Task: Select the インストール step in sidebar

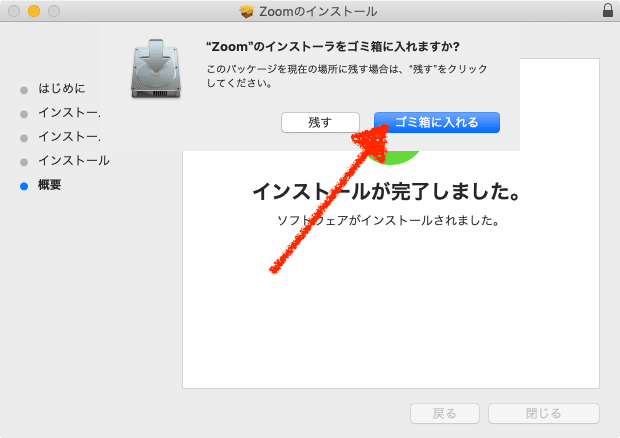Action: (x=74, y=160)
